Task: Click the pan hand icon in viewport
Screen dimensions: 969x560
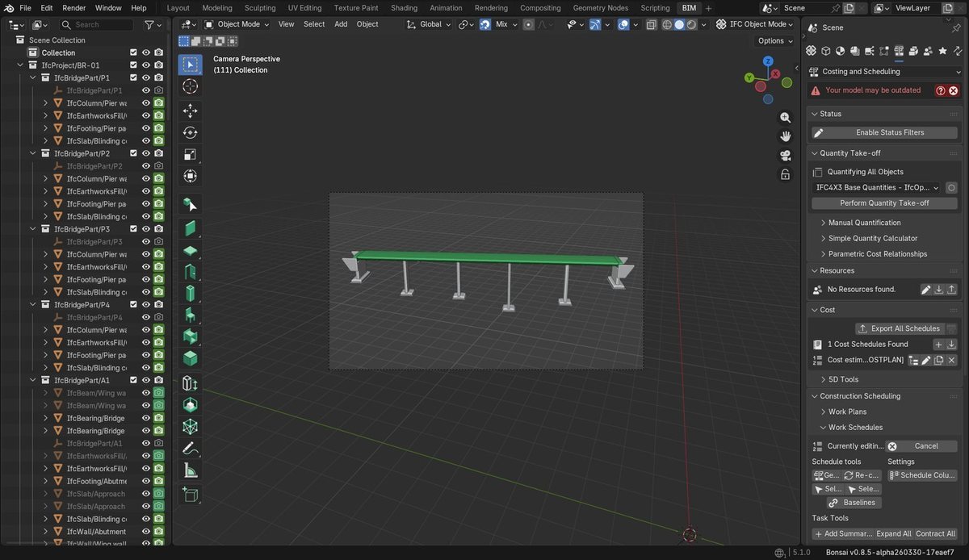Action: tap(785, 136)
